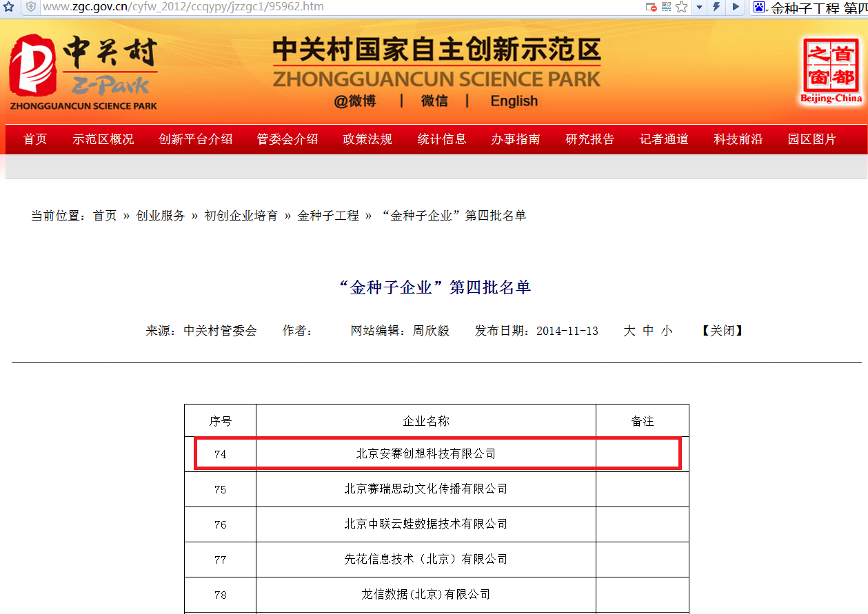Click the 龙信数据(北京)有限公司 cell
Image resolution: width=868 pixels, height=614 pixels.
(x=426, y=595)
